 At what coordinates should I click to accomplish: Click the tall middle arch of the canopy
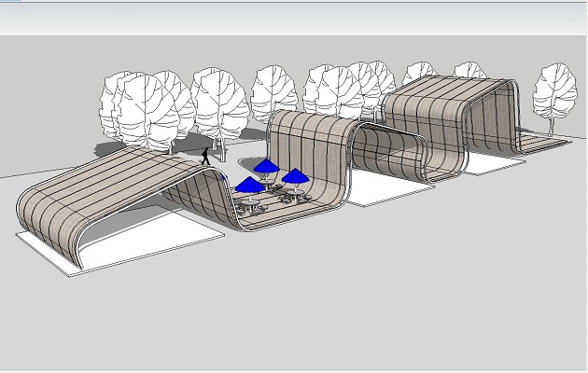point(306,132)
